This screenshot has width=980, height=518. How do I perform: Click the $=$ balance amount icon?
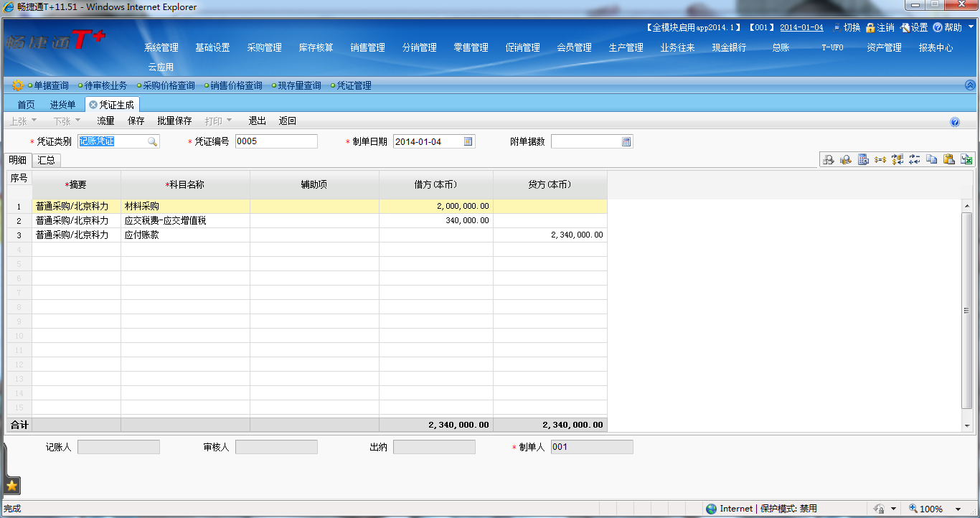point(880,159)
